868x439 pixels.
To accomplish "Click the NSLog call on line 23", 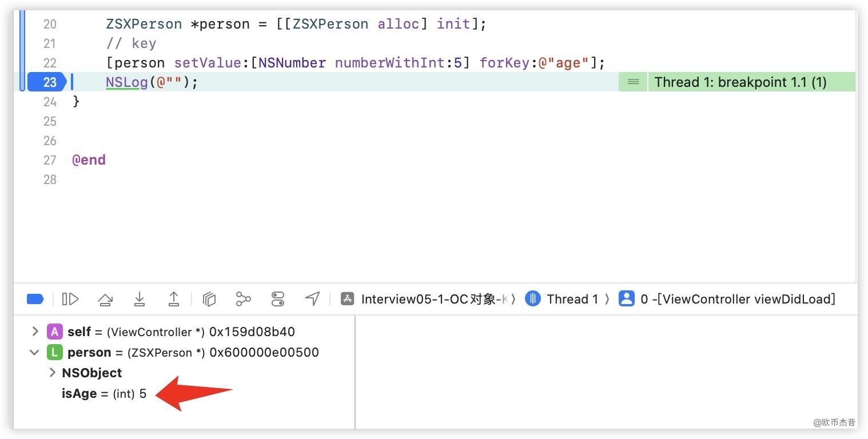I will tap(126, 82).
